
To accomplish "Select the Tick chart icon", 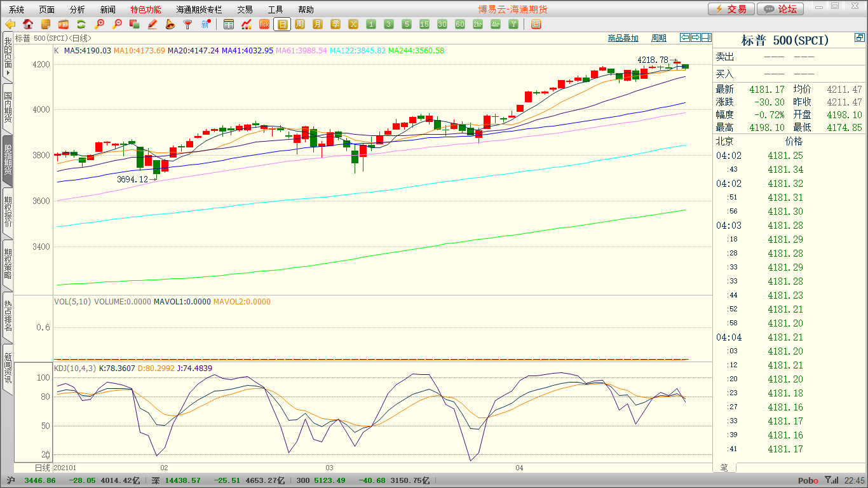I will [x=264, y=24].
